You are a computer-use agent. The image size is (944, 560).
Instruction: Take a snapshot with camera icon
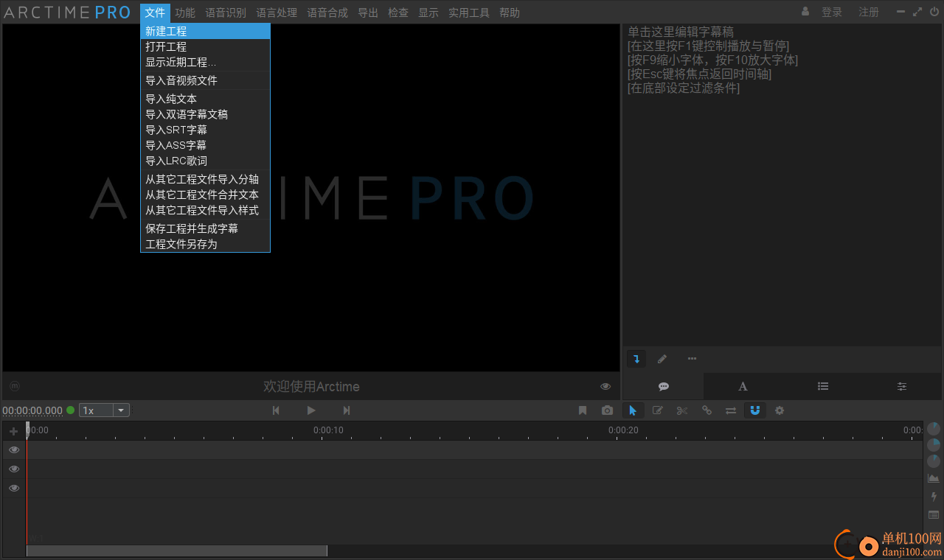click(x=607, y=410)
